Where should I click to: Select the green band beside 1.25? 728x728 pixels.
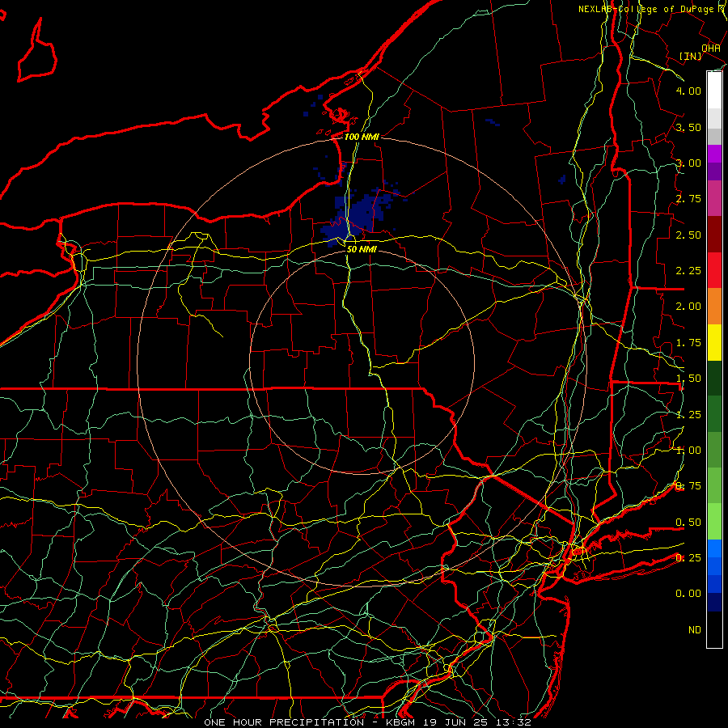714,413
